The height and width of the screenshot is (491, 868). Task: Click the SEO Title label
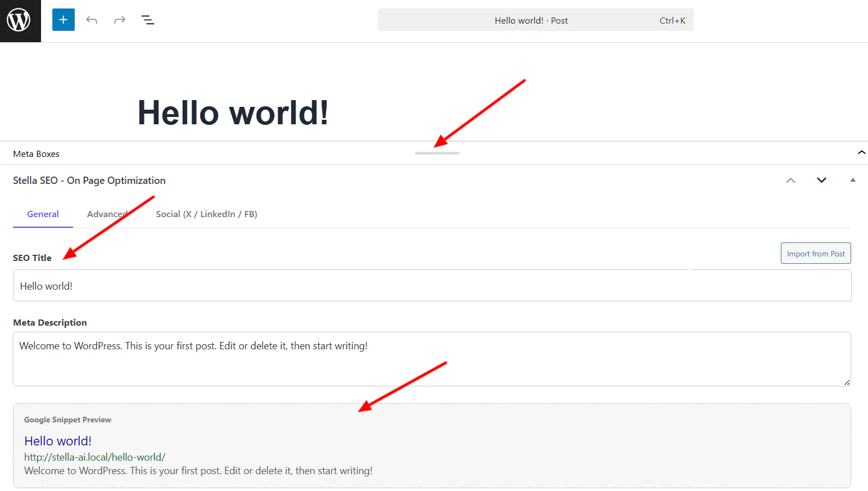pyautogui.click(x=32, y=258)
